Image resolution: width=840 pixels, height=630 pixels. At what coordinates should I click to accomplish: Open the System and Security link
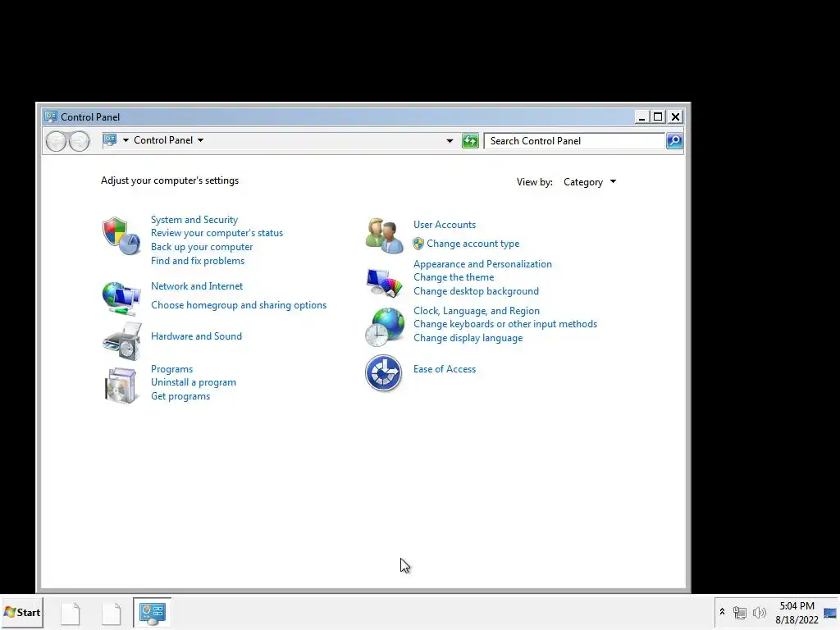point(194,220)
